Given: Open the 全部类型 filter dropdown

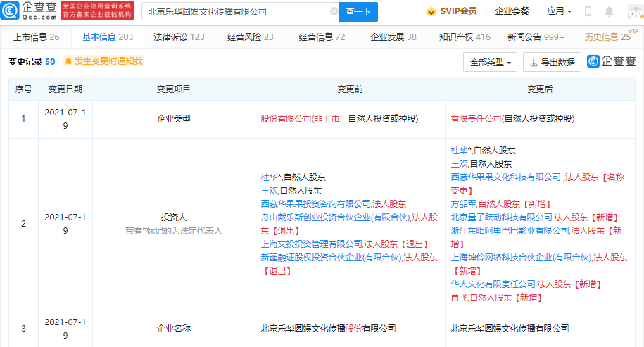Looking at the screenshot, I should tap(490, 63).
